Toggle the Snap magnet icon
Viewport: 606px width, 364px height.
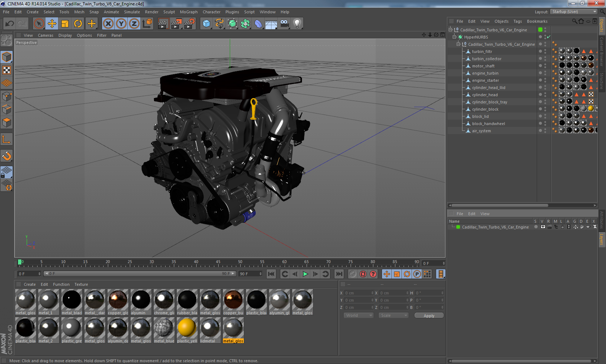pyautogui.click(x=6, y=156)
